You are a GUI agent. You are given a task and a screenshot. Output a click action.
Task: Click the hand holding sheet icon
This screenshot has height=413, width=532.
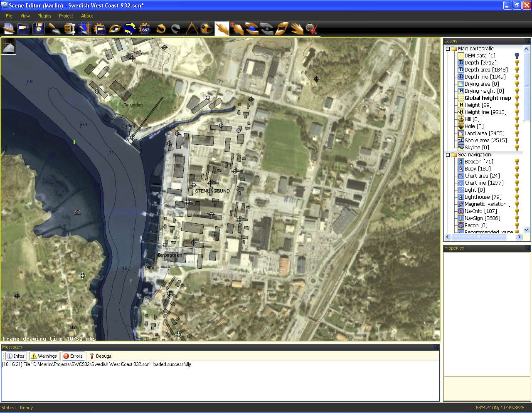tap(282, 29)
